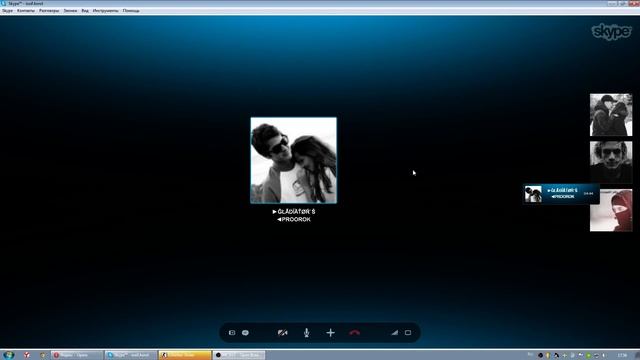This screenshot has width=640, height=360.
Task: Hang up with the red phone button
Action: coord(355,333)
